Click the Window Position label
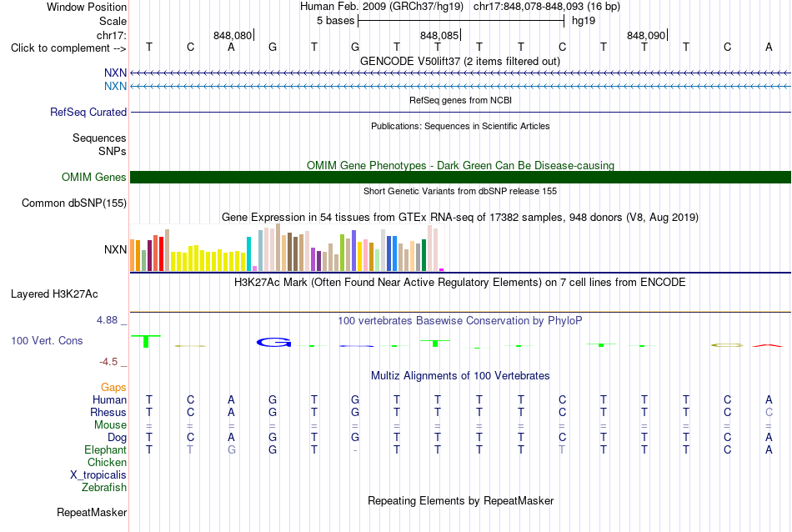The width and height of the screenshot is (792, 532). tap(87, 7)
